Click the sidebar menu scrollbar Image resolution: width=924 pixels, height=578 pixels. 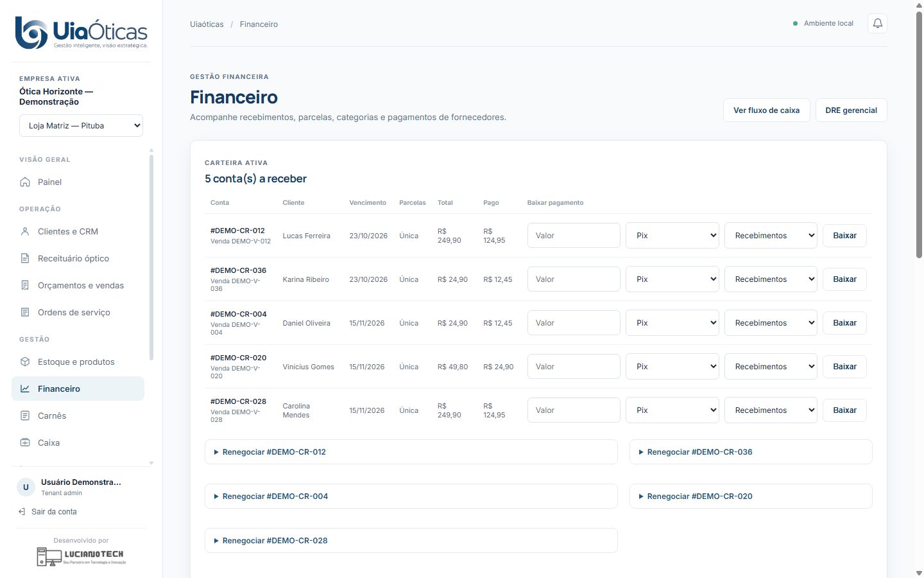click(x=151, y=257)
